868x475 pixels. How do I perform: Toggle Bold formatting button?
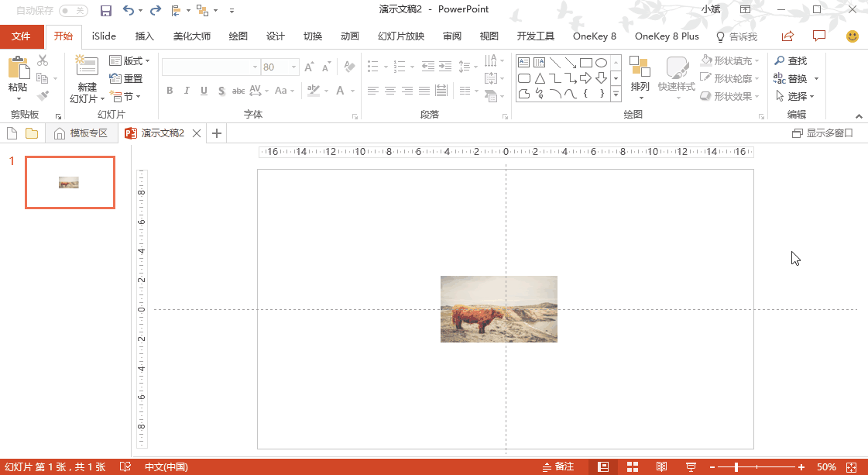pos(170,91)
